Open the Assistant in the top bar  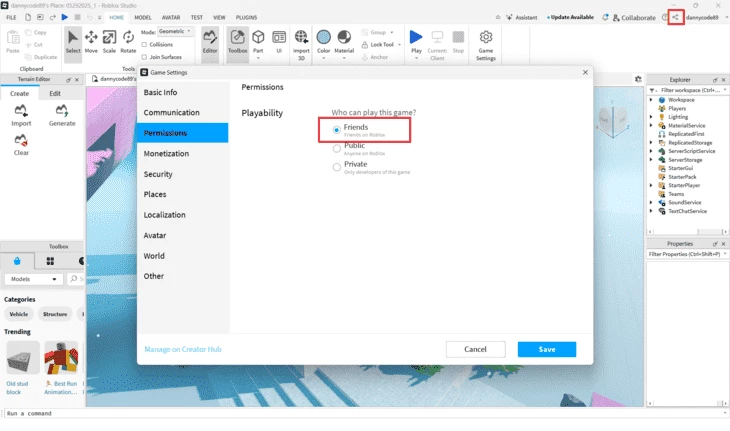[521, 17]
